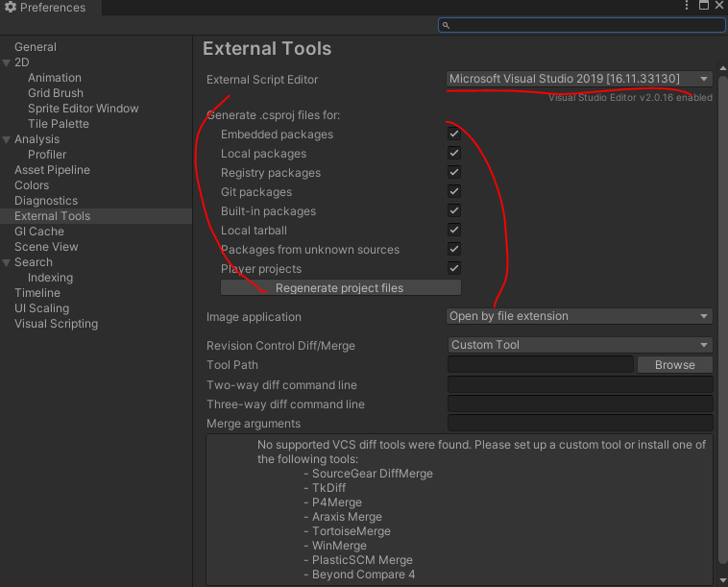Click 'Beyond Compare 4' list entry
728x587 pixels.
364,575
